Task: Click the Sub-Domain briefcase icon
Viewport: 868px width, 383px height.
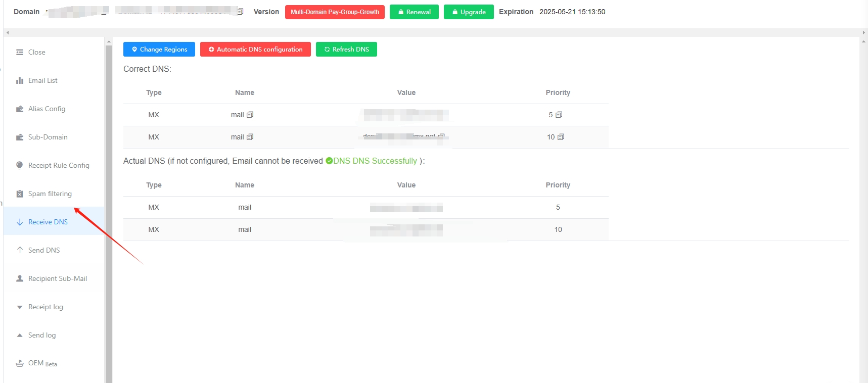Action: coord(20,137)
